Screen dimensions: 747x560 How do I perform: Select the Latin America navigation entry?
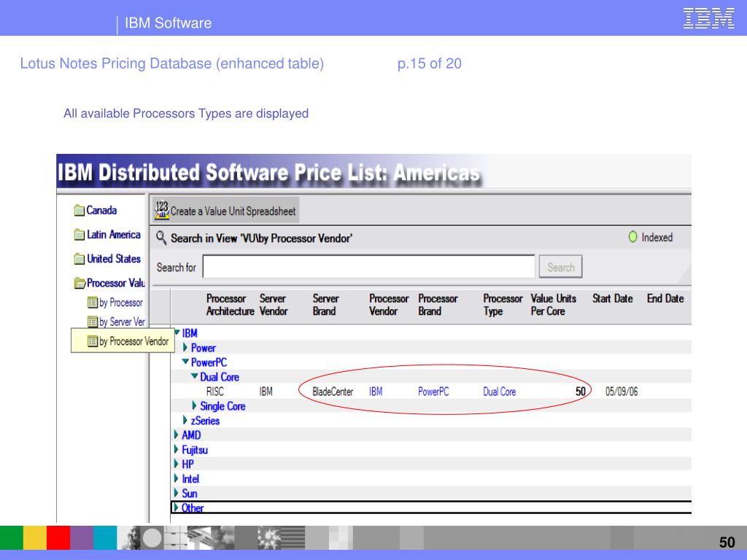114,235
